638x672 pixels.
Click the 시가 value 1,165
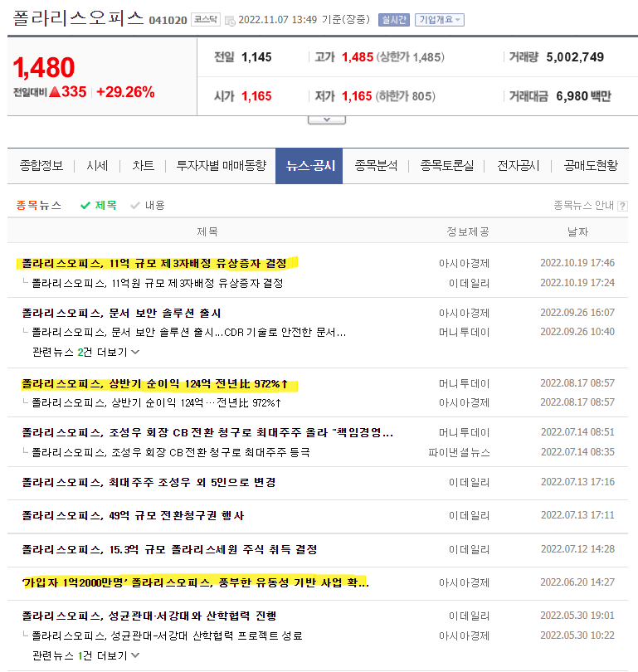256,96
